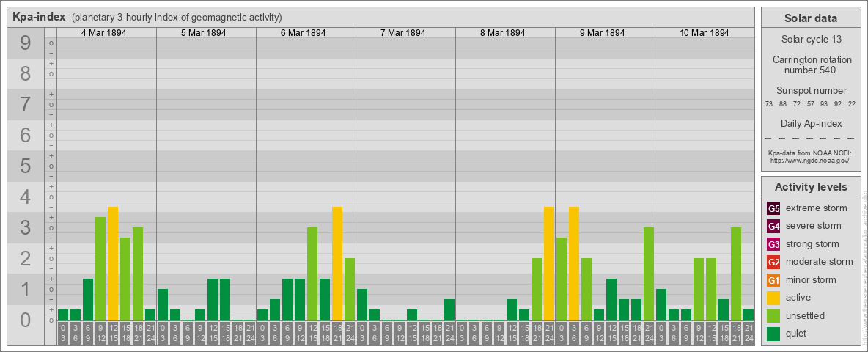Click the Solar cycle 13 text
The height and width of the screenshot is (352, 868).
point(811,40)
